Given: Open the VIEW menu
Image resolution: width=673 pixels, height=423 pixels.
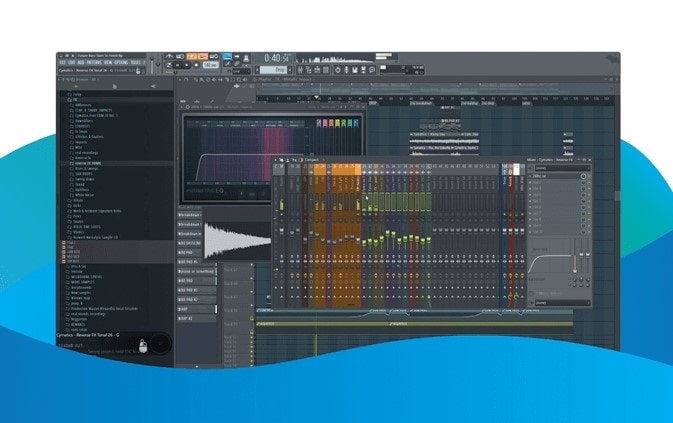Looking at the screenshot, I should click(108, 62).
